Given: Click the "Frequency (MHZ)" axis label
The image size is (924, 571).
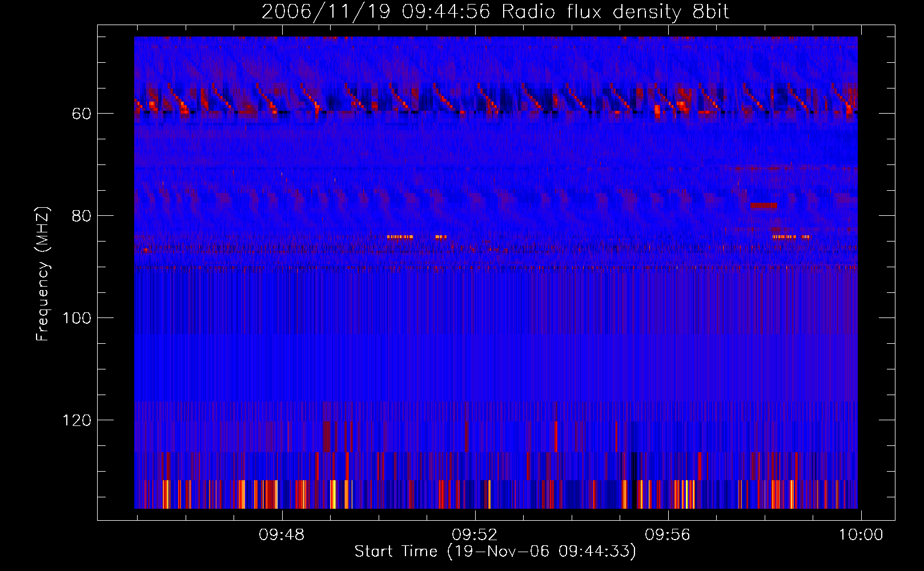Looking at the screenshot, I should click(x=43, y=274).
